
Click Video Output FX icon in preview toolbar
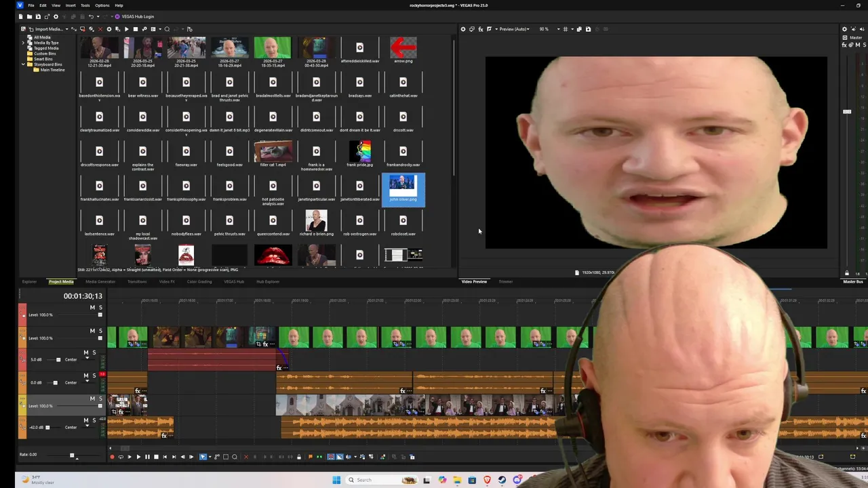click(x=481, y=29)
